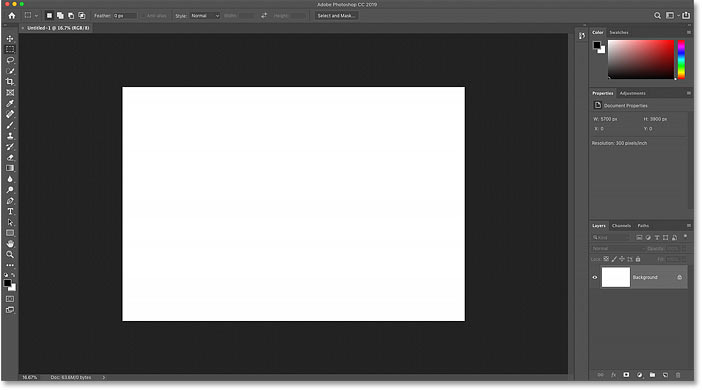Open Properties panel flyout menu
702x390 pixels.
pos(689,93)
